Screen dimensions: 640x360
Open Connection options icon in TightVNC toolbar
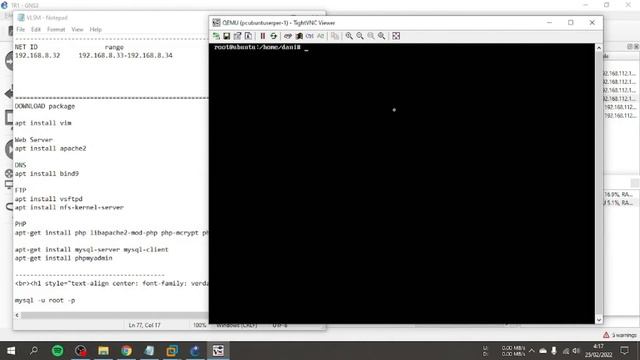(x=237, y=36)
